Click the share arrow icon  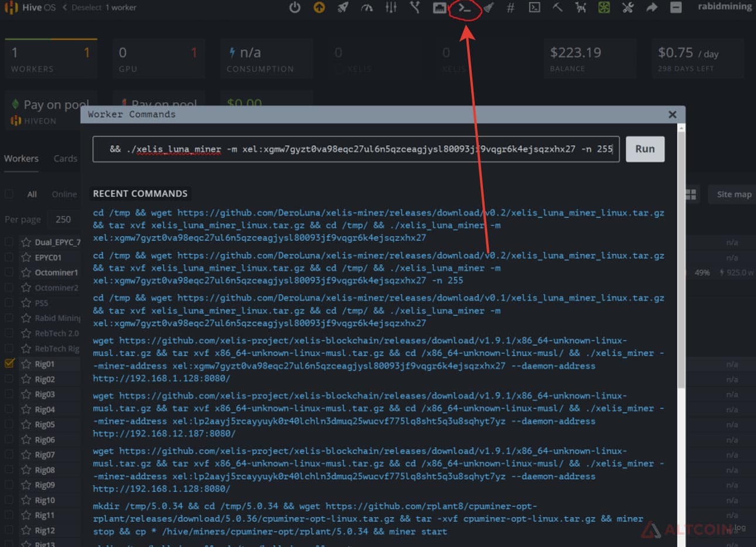point(652,8)
